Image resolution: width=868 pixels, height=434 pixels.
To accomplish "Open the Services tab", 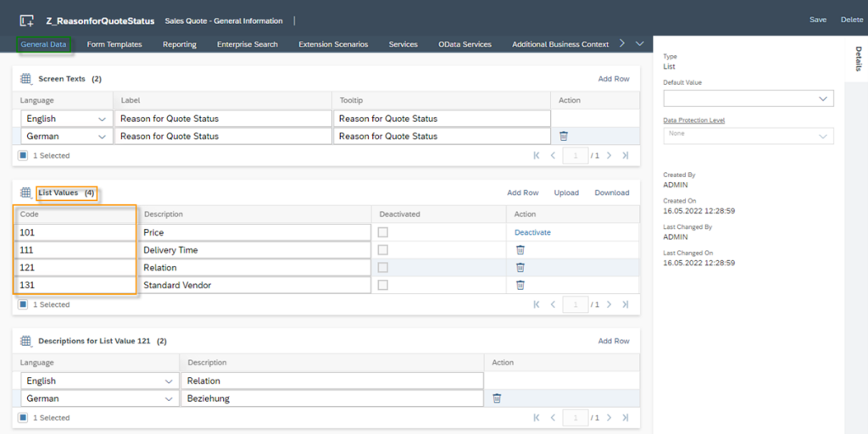I will [x=403, y=44].
